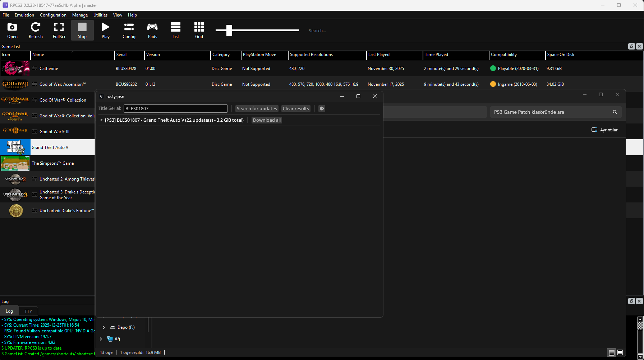Screen dimensions: 644x360
Task: Expand the Depo (F:) drive tree node
Action: coord(104,327)
